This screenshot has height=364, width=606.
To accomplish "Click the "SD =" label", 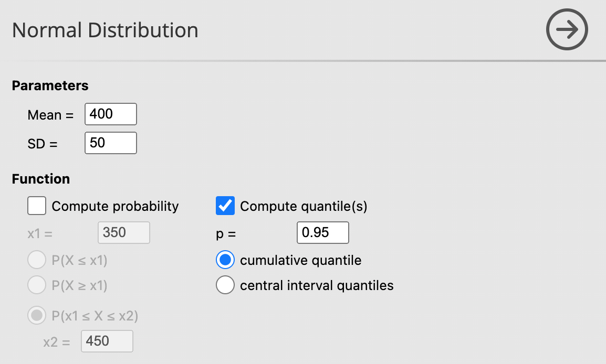I will pyautogui.click(x=42, y=144).
